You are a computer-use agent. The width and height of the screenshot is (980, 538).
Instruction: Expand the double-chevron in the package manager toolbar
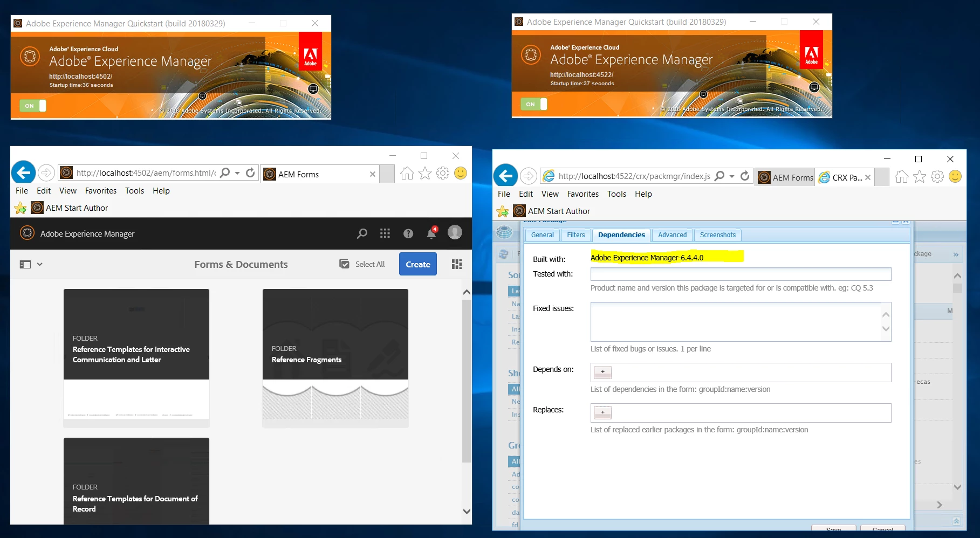coord(956,254)
